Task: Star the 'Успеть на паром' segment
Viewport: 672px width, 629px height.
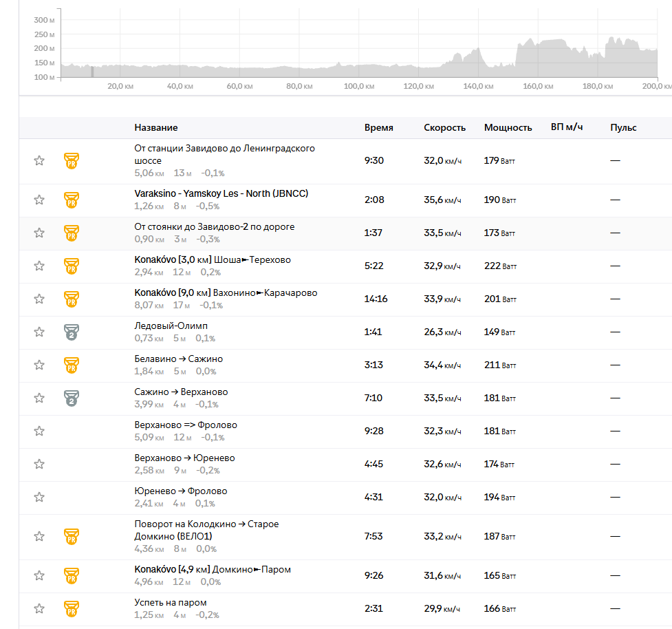Action: click(39, 608)
